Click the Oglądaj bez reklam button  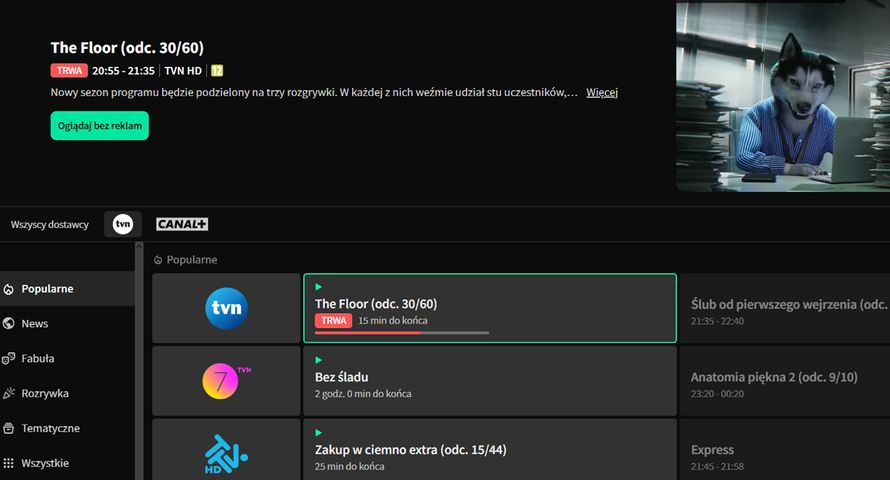[99, 126]
